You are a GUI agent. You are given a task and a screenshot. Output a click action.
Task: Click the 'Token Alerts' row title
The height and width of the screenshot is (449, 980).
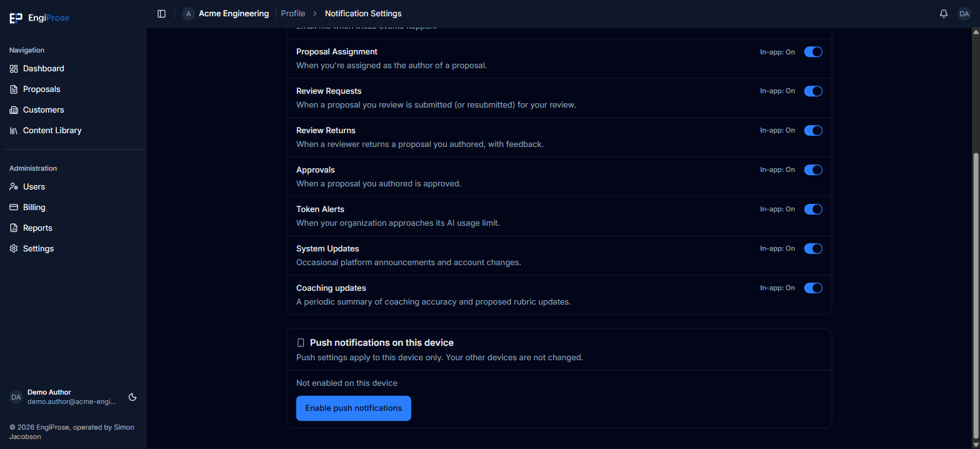(320, 209)
